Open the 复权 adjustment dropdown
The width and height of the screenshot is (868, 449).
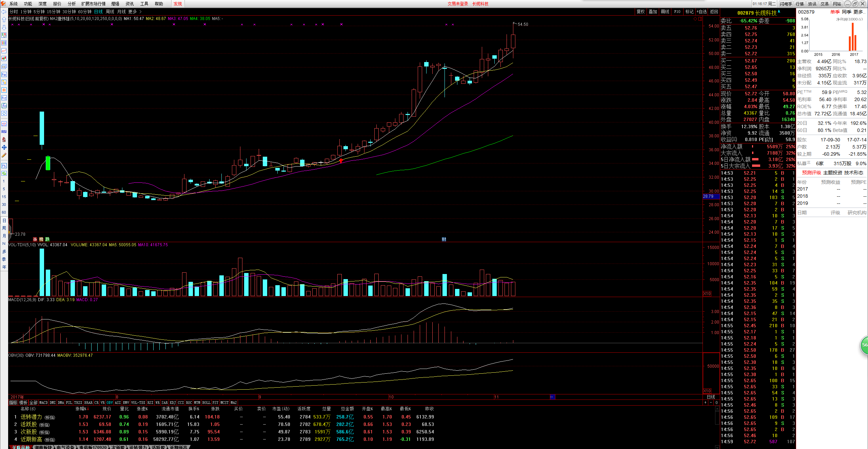pos(640,12)
